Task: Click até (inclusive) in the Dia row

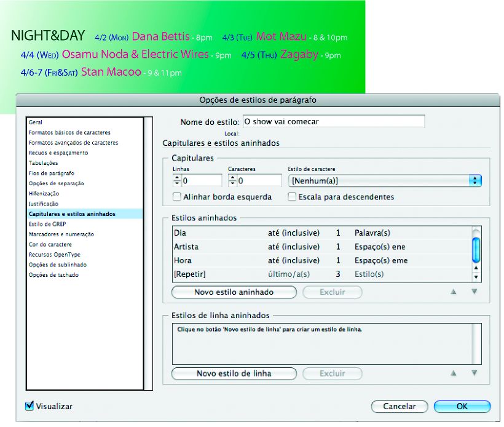Action: point(294,233)
